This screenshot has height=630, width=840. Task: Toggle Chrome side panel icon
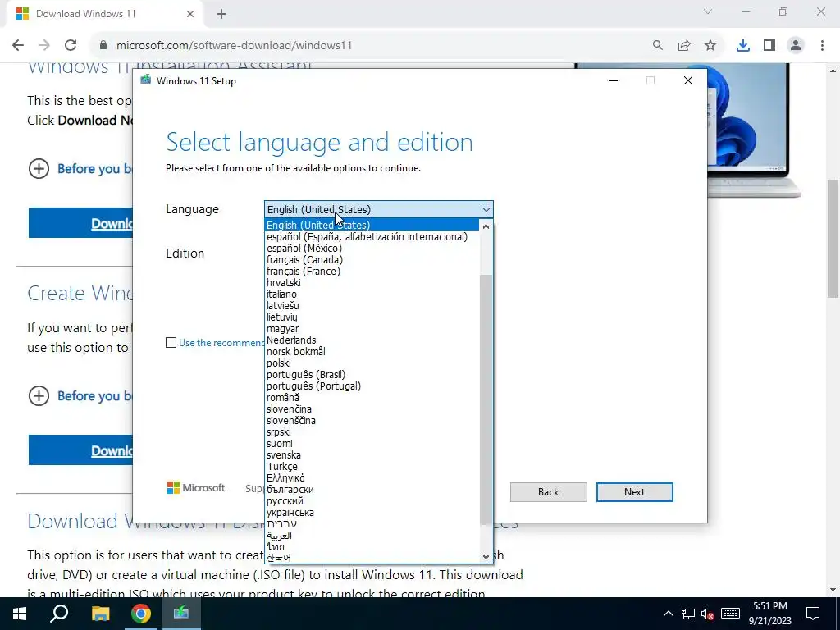(769, 46)
